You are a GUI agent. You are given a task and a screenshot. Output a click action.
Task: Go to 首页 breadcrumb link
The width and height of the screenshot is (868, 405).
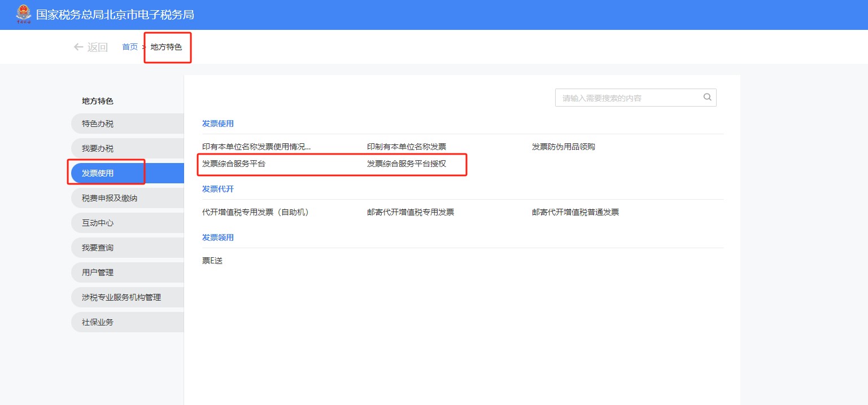130,47
